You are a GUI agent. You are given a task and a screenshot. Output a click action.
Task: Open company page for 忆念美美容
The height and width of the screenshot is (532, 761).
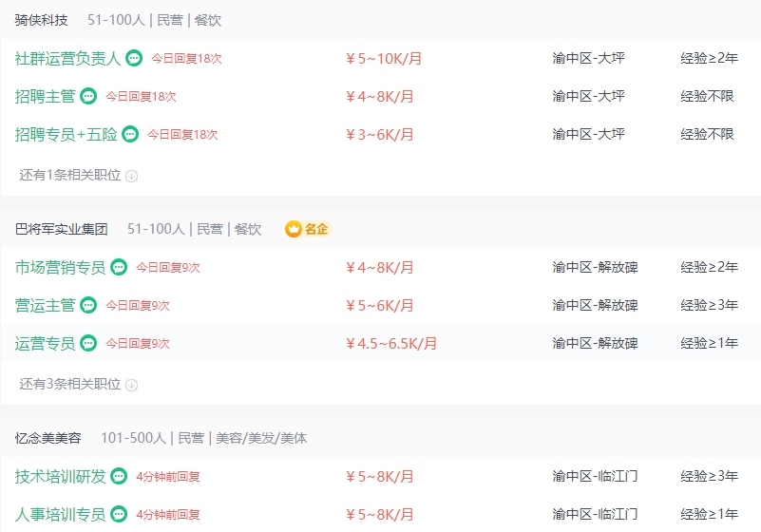click(48, 438)
